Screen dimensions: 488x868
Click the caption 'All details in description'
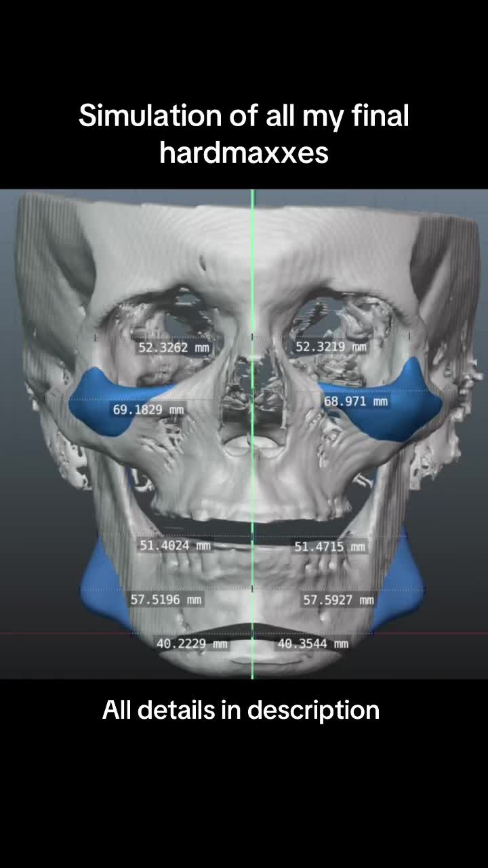241,711
